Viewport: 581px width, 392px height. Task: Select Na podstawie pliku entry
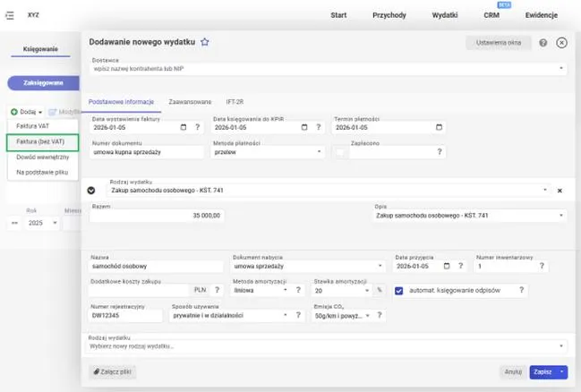coord(42,173)
